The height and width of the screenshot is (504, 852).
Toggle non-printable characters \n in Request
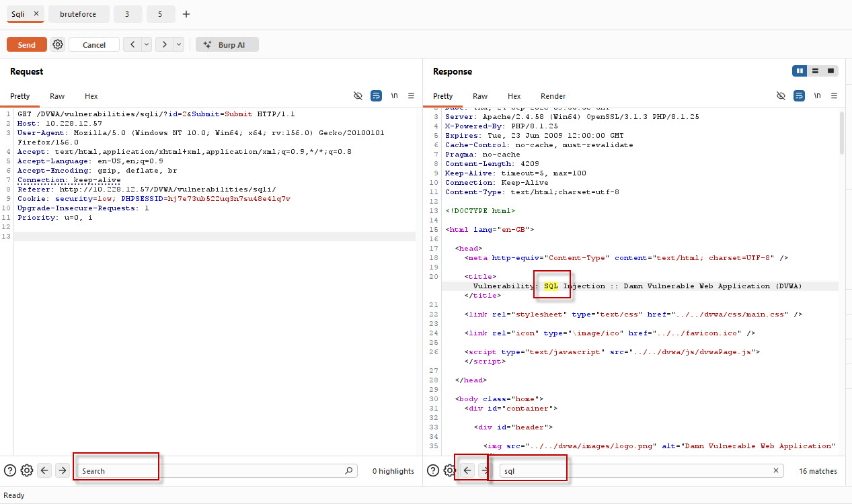point(395,96)
